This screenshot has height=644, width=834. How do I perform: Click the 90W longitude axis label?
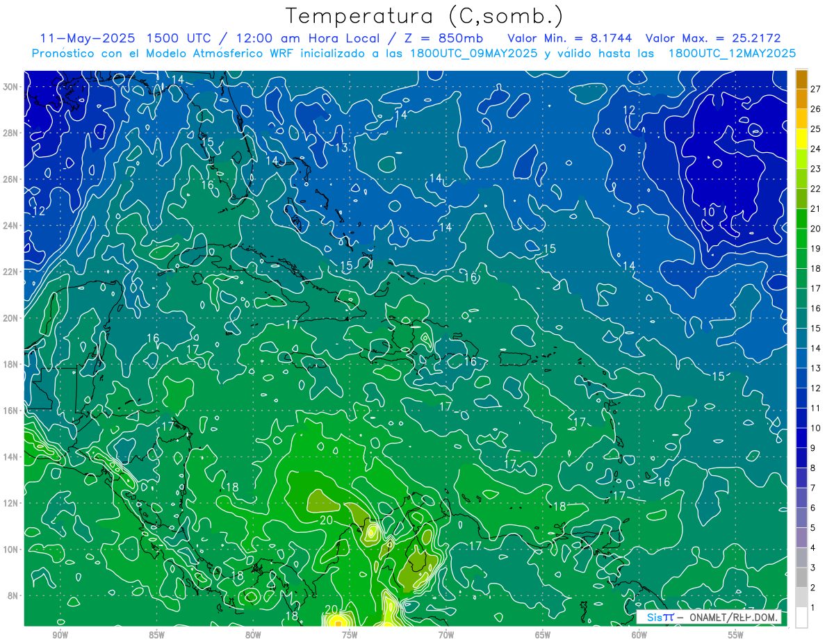click(x=60, y=635)
